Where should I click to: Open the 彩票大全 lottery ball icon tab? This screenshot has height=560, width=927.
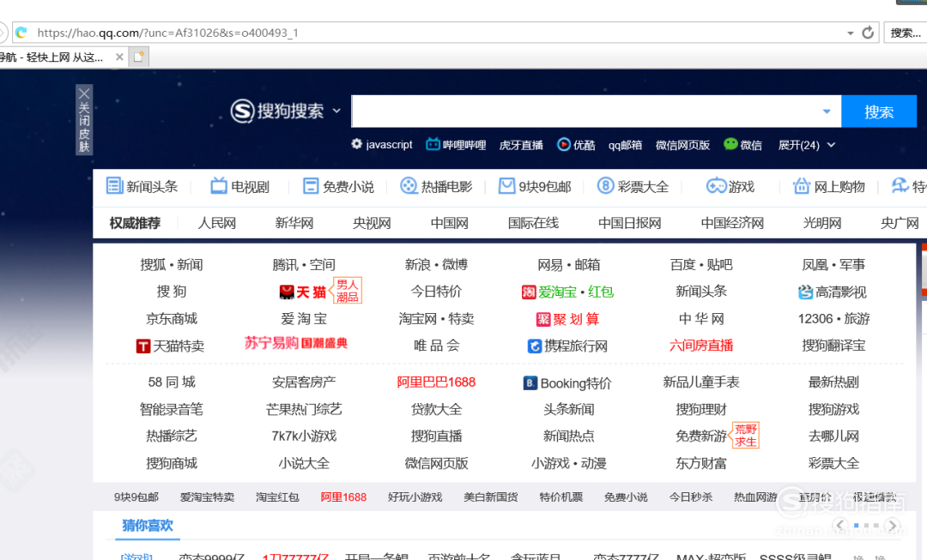[605, 186]
